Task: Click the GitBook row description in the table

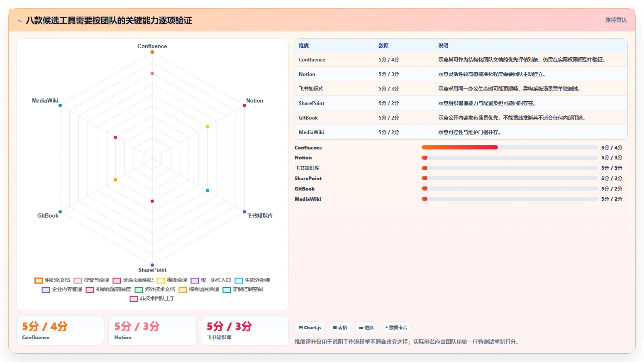Action: click(x=512, y=118)
